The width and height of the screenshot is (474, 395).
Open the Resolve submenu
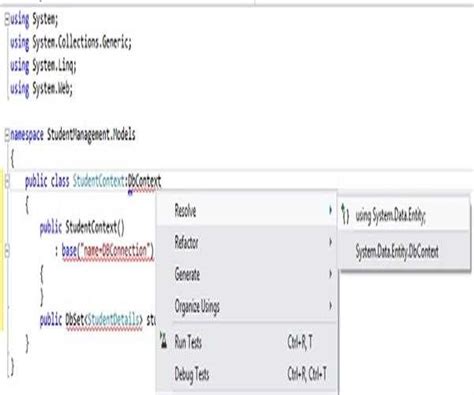(247, 210)
